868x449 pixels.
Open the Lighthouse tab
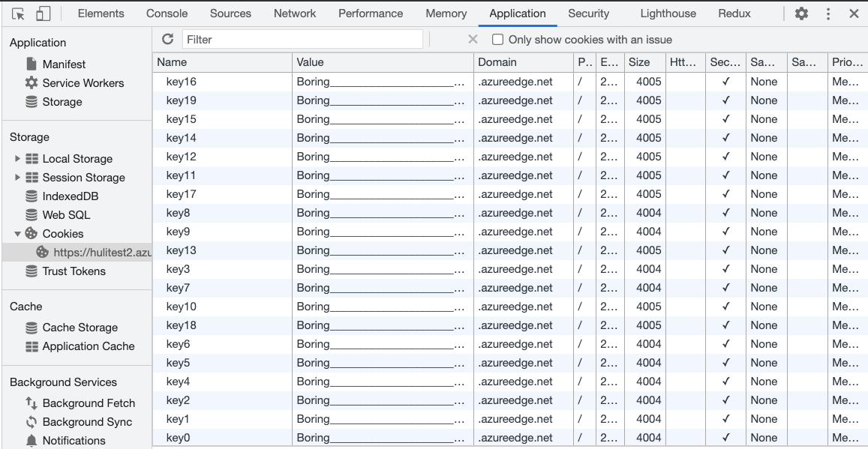[668, 13]
